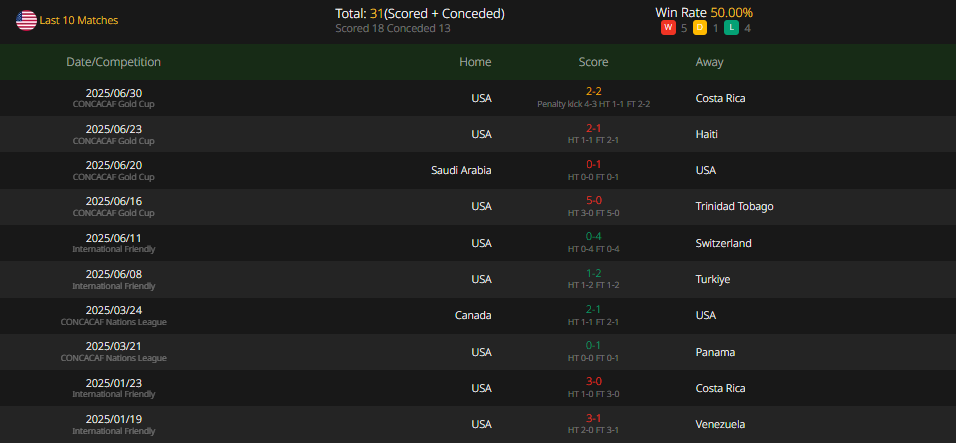Click the green L losses badge
The height and width of the screenshot is (443, 956).
pyautogui.click(x=732, y=28)
